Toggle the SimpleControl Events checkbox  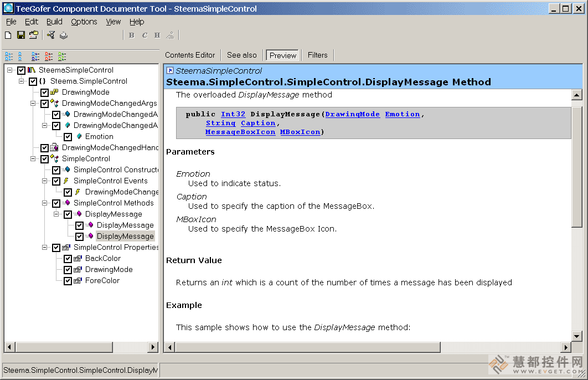coord(56,181)
